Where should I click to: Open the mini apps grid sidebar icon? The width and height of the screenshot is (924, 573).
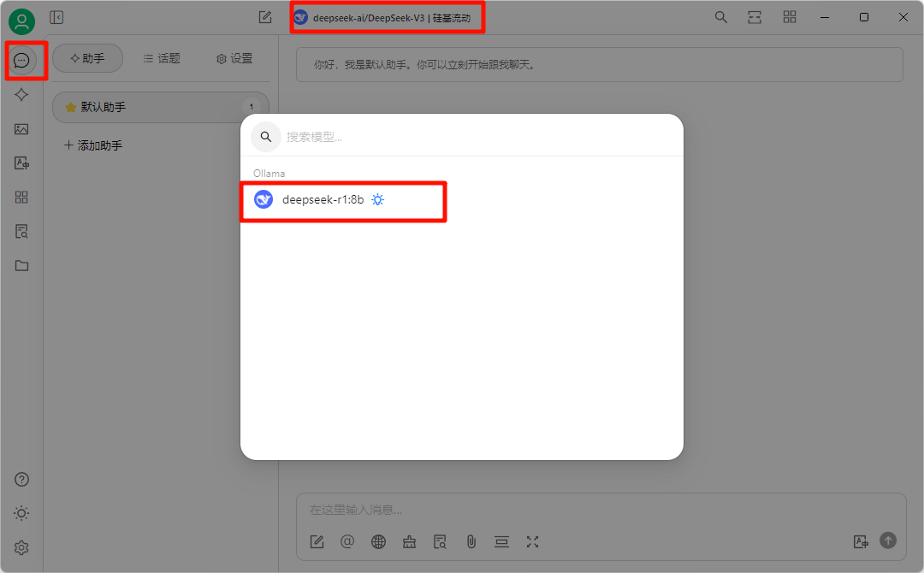[21, 198]
